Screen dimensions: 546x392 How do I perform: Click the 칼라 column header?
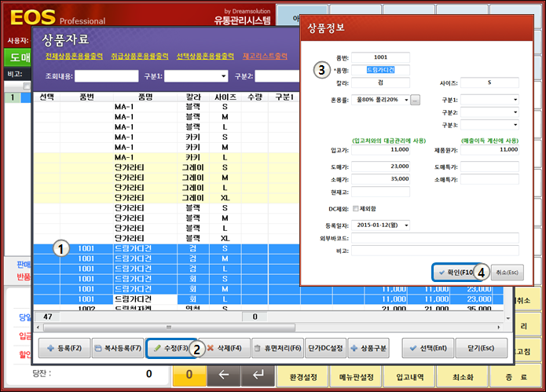pyautogui.click(x=193, y=97)
